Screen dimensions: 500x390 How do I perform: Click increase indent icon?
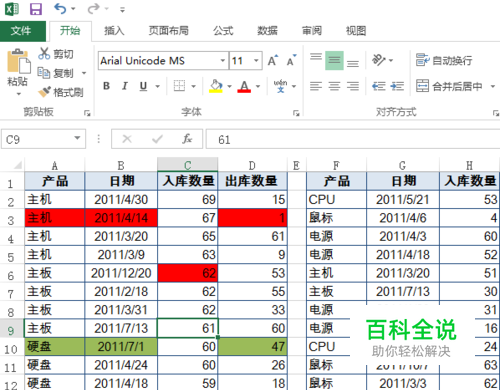[397, 86]
